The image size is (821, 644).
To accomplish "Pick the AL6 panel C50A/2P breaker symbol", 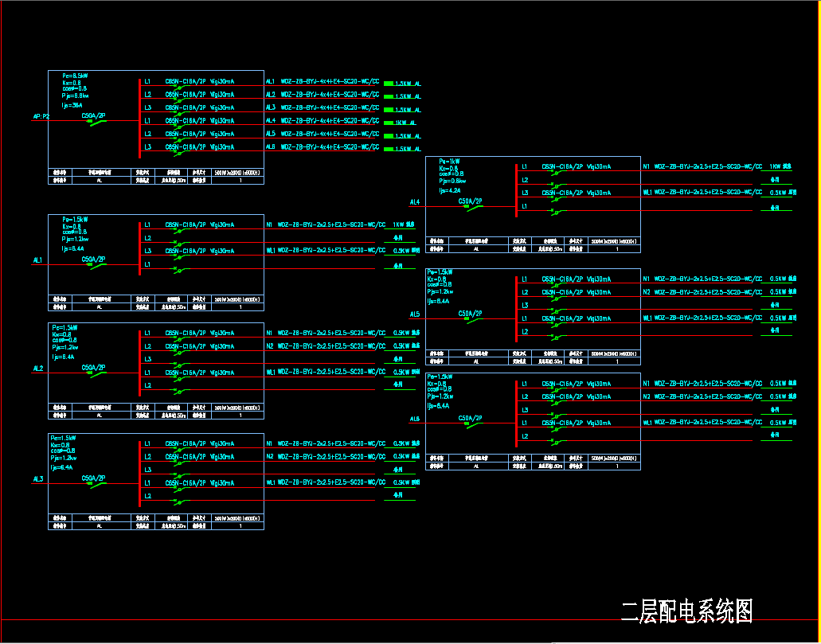I will [x=475, y=423].
